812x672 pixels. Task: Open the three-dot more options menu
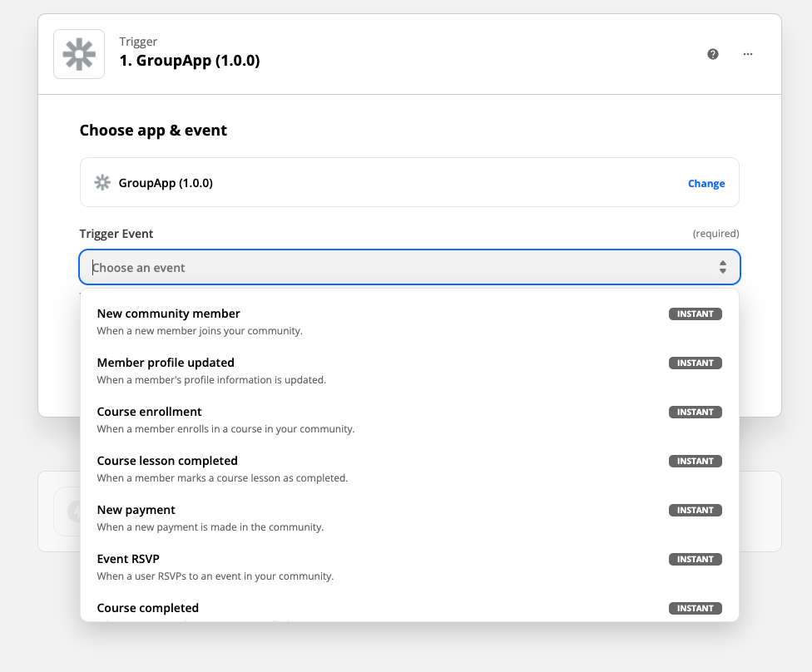click(x=748, y=54)
